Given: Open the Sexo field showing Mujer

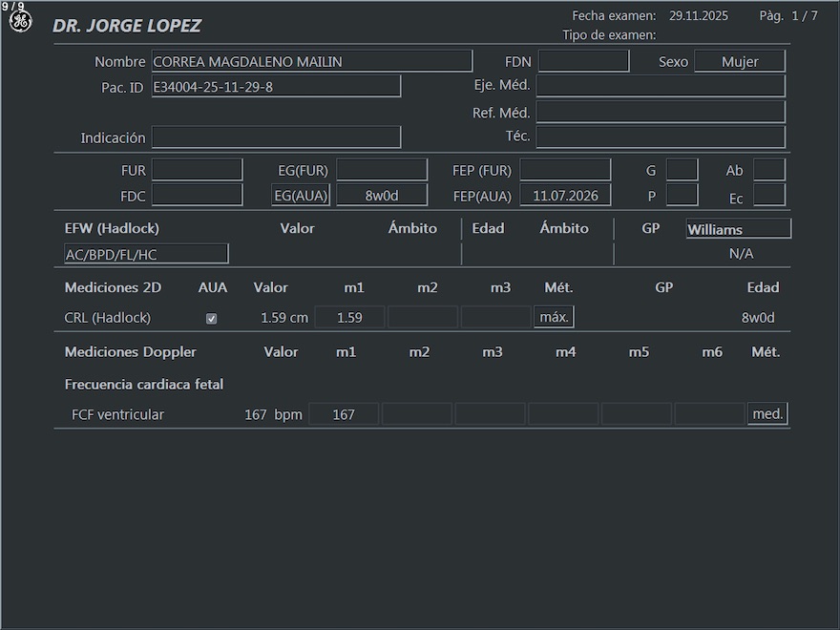Looking at the screenshot, I should [739, 61].
